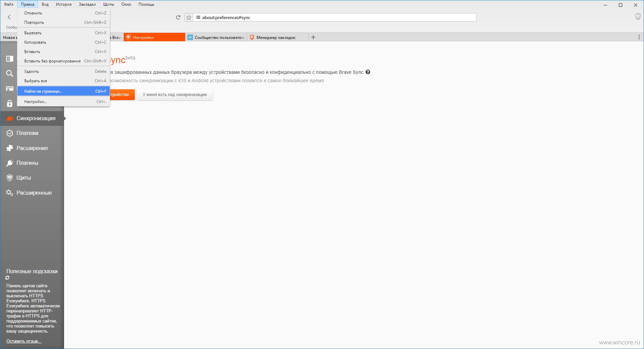The height and width of the screenshot is (349, 644).
Task: Choose Копировать menu entry
Action: (64, 42)
